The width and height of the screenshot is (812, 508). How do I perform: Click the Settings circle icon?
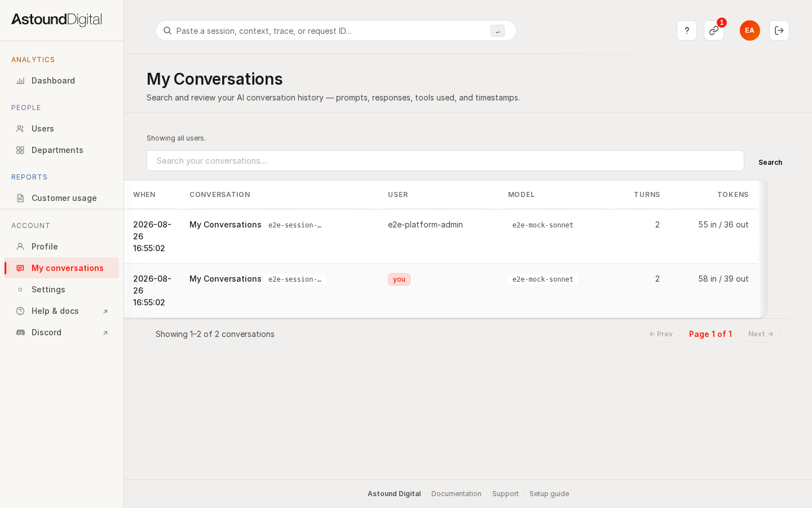point(20,290)
